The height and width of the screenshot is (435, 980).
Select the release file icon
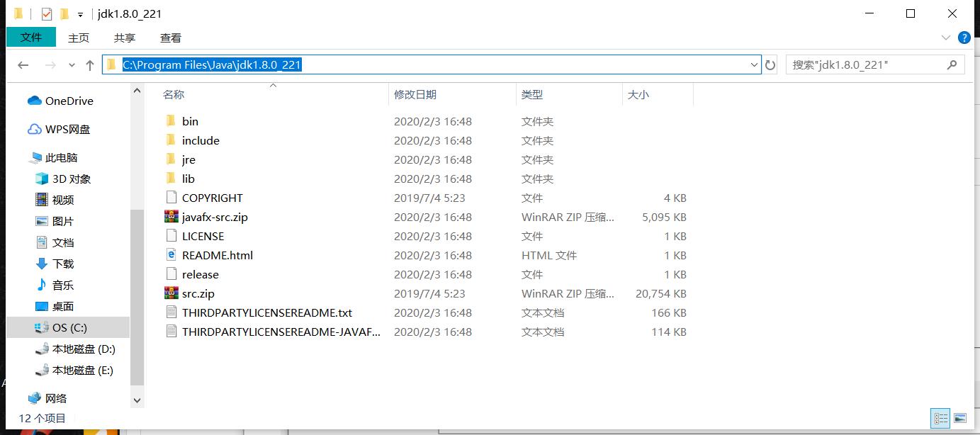(170, 274)
